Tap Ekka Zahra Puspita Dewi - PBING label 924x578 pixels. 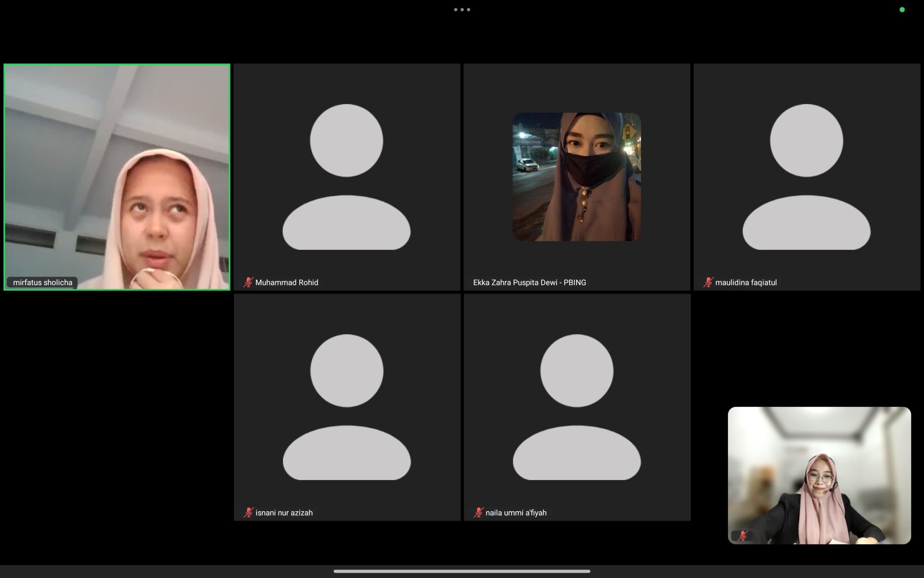click(529, 282)
